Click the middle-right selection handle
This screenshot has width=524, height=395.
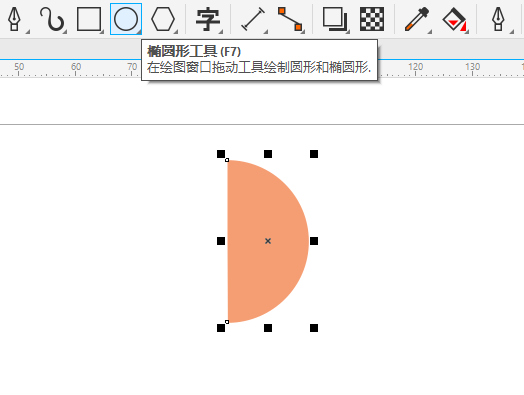tap(314, 241)
